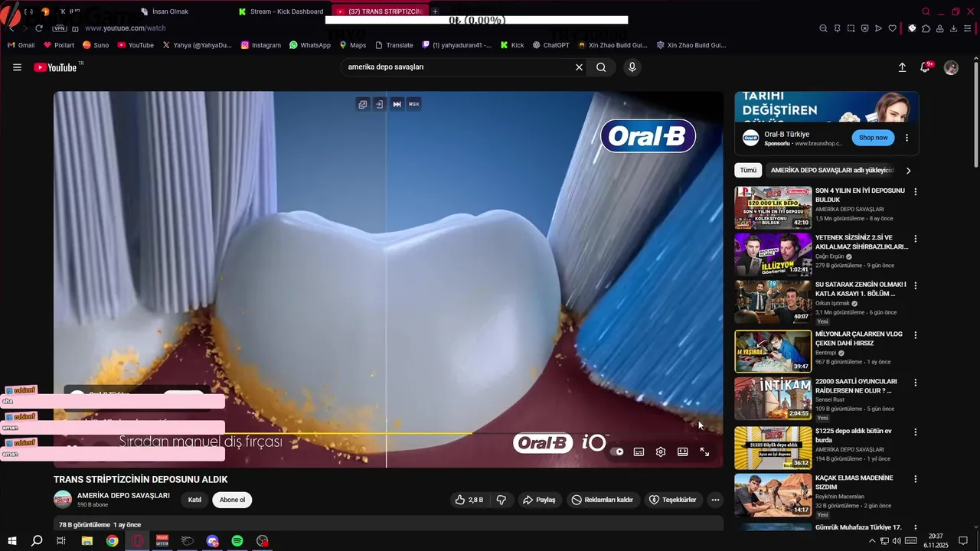Open WhatsApp bookmark

[310, 45]
